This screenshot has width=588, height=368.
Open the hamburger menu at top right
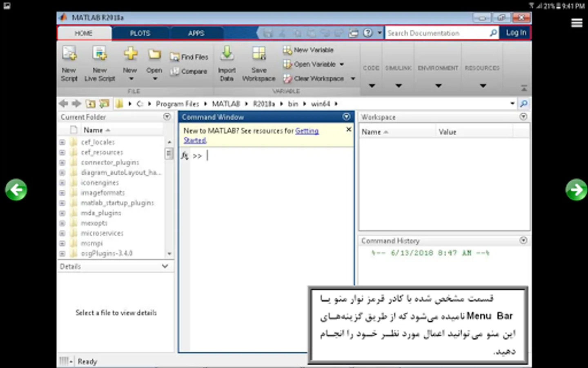577,23
